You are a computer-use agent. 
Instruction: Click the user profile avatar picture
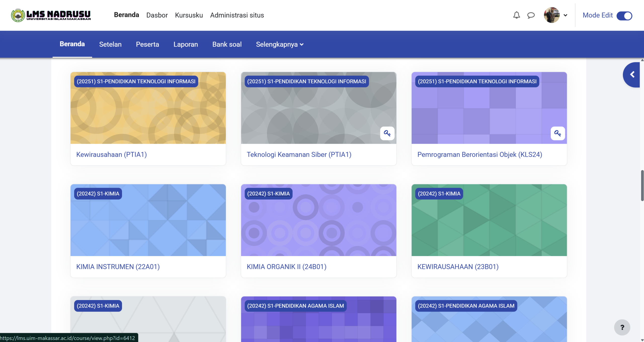[x=551, y=15]
